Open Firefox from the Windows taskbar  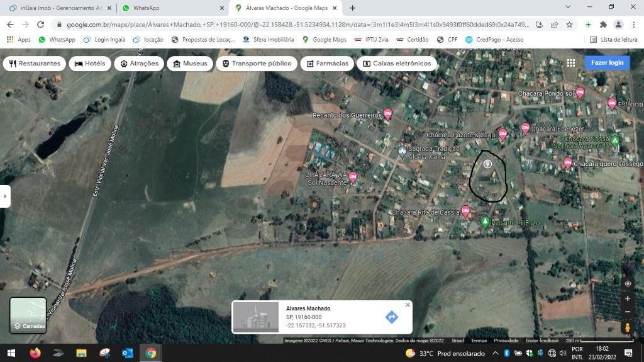pos(35,353)
